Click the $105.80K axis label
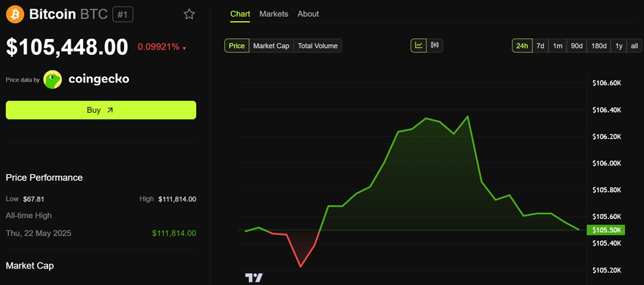Screen dimensions: 644x285 (606, 190)
